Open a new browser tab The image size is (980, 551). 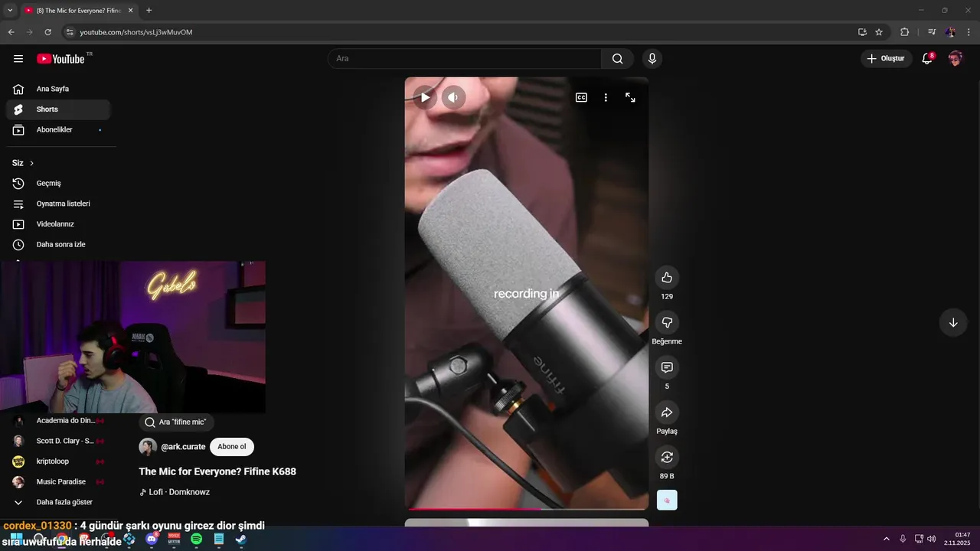click(149, 11)
